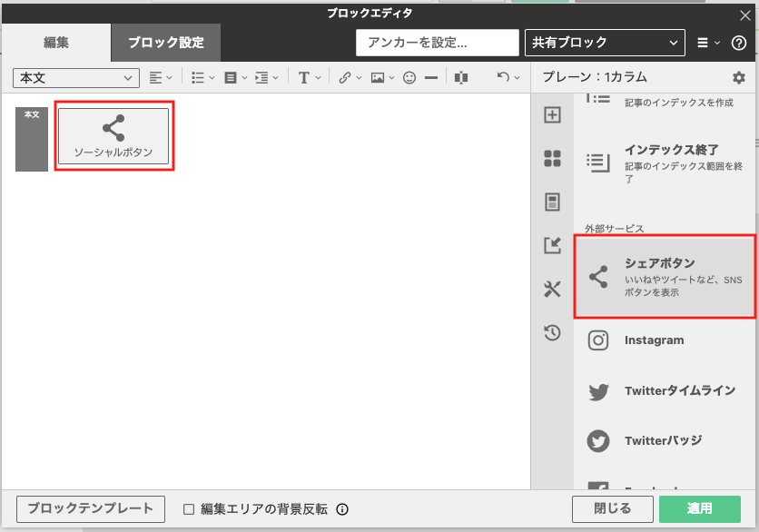Open the ブロック設定 tab
This screenshot has height=532, width=759.
coord(166,43)
